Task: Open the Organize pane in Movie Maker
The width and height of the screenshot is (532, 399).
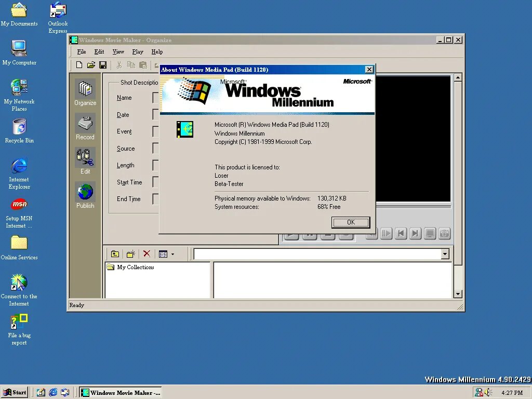Action: (x=85, y=92)
